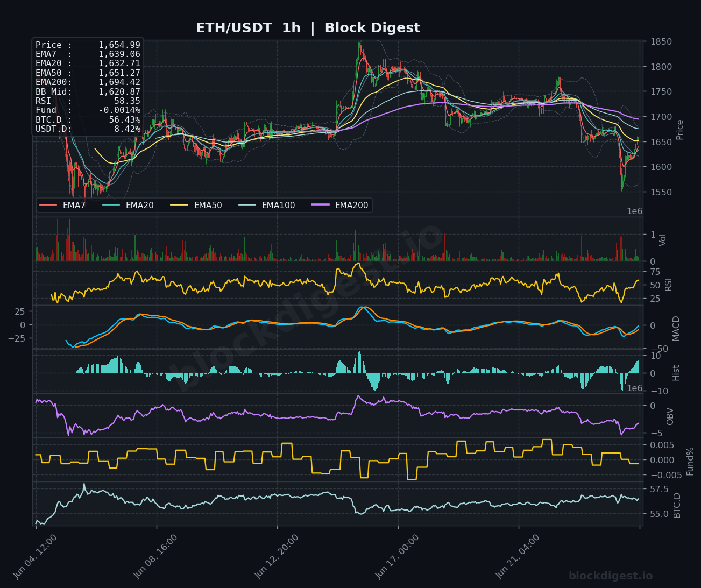The height and width of the screenshot is (588, 701).
Task: Click the ETH/USDT 1h chart title
Action: coord(308,28)
